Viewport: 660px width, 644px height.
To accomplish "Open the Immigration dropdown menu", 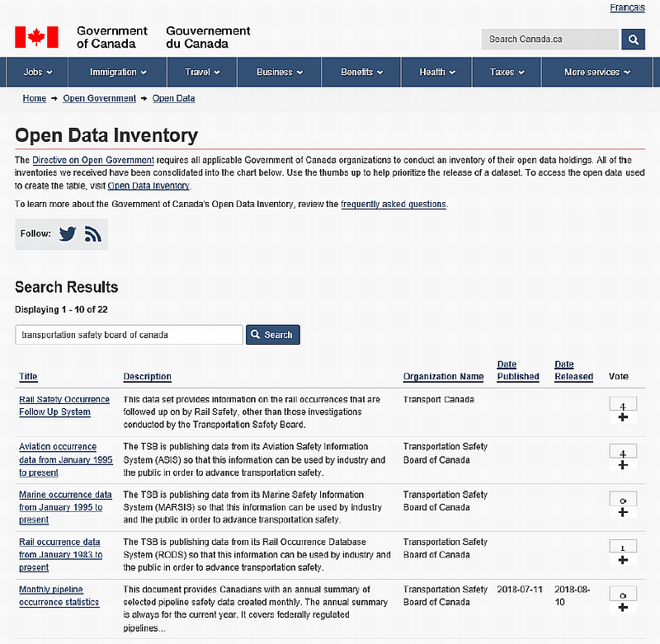I will click(118, 72).
